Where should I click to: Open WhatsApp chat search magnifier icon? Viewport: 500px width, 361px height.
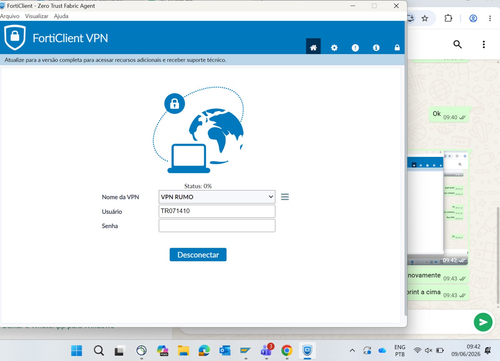(x=457, y=44)
